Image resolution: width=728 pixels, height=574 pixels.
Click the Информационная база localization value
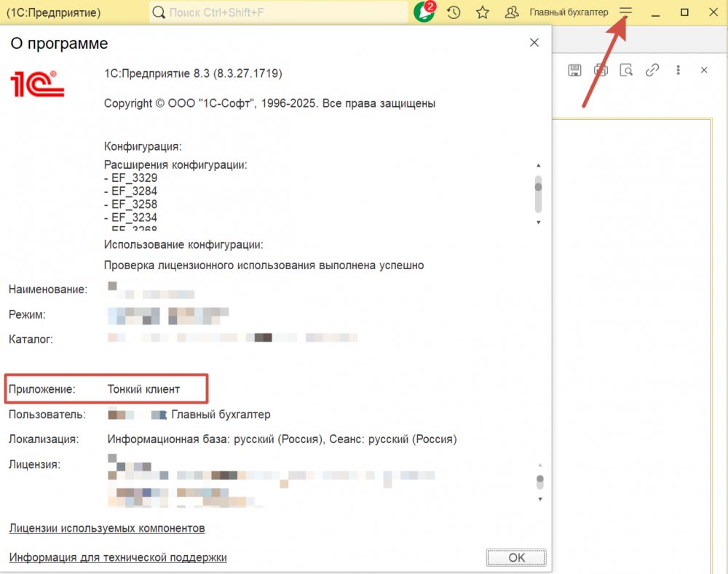282,439
